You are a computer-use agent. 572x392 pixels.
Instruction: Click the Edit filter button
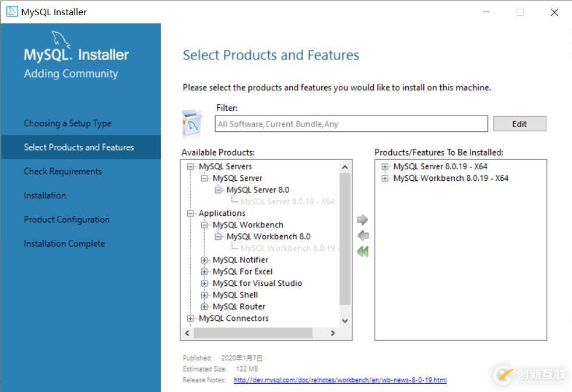pos(520,124)
